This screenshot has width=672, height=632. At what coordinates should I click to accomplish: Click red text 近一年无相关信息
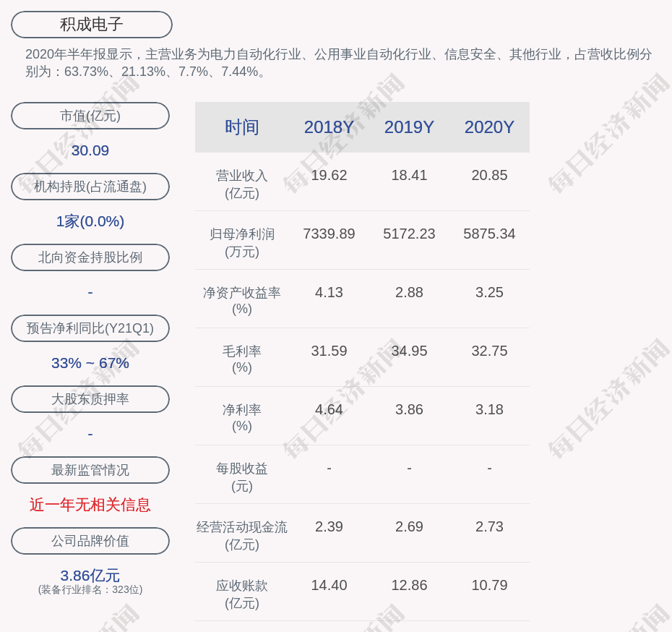90,505
